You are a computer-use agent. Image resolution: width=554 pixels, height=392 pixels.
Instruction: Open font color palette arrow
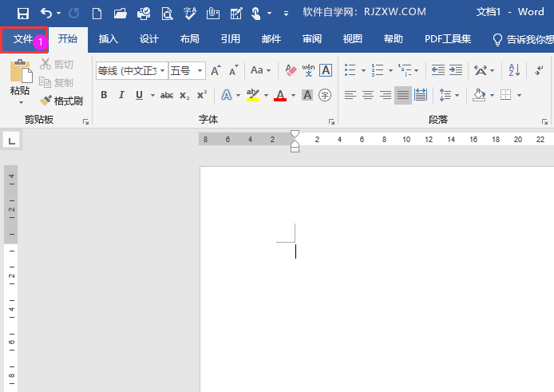pos(293,95)
